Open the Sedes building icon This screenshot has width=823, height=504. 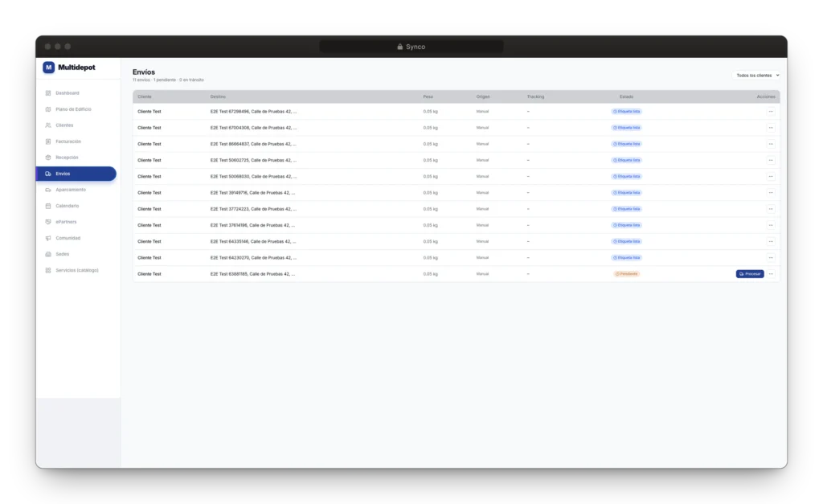click(x=48, y=254)
